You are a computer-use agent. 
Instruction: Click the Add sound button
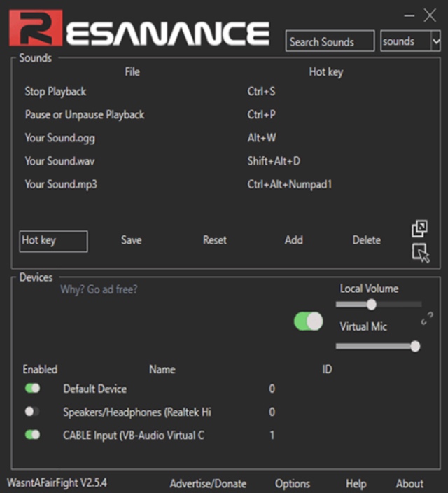293,240
